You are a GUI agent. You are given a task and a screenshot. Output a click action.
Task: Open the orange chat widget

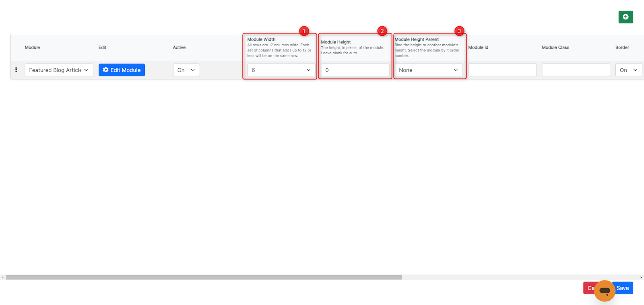tap(605, 291)
